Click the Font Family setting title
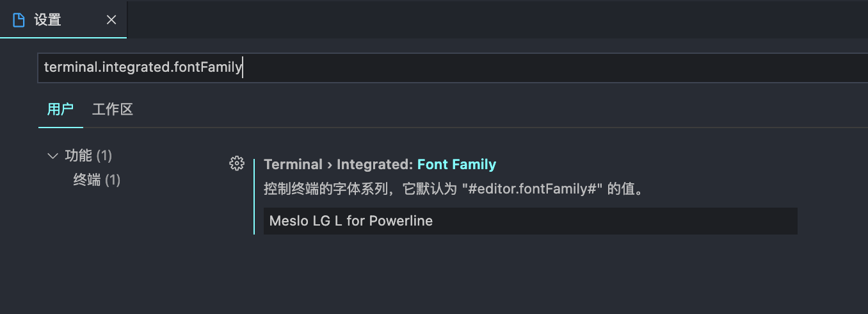Image resolution: width=868 pixels, height=314 pixels. point(456,165)
